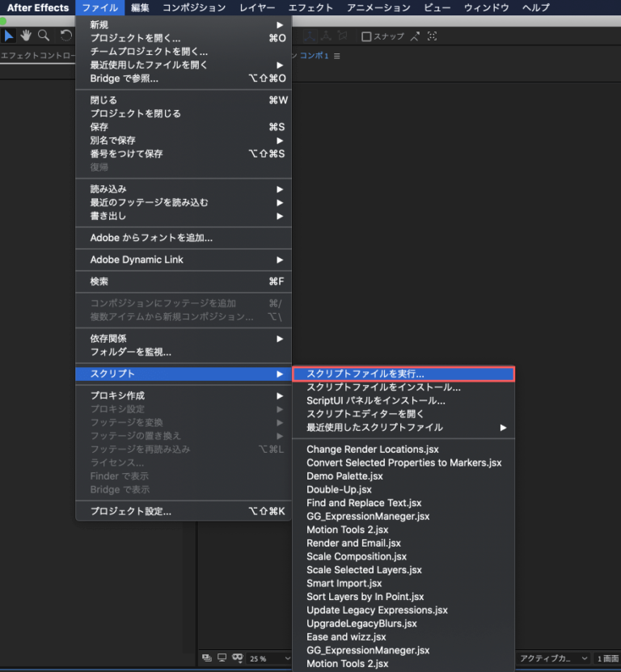The height and width of the screenshot is (672, 621).
Task: Expand 最近使用したファイルを開く submenu
Action: pyautogui.click(x=184, y=66)
